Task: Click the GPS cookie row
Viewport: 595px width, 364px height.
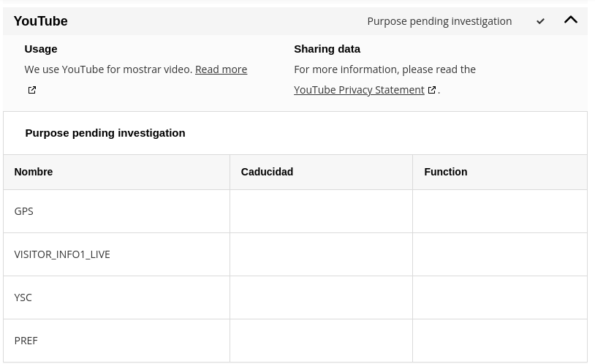Action: (x=295, y=211)
